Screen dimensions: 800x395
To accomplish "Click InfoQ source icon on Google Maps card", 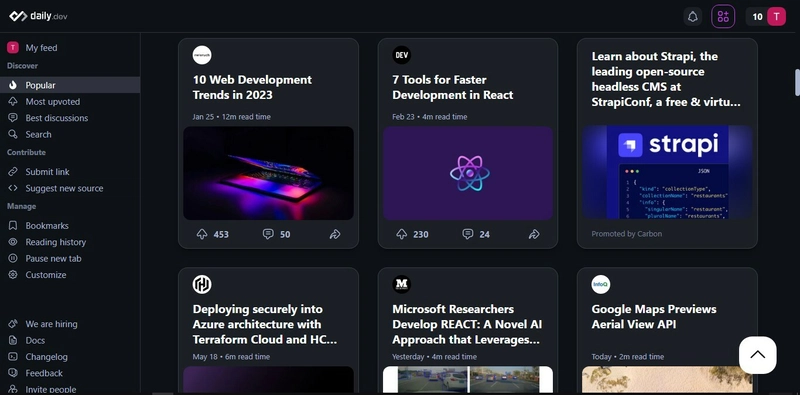I will click(601, 284).
